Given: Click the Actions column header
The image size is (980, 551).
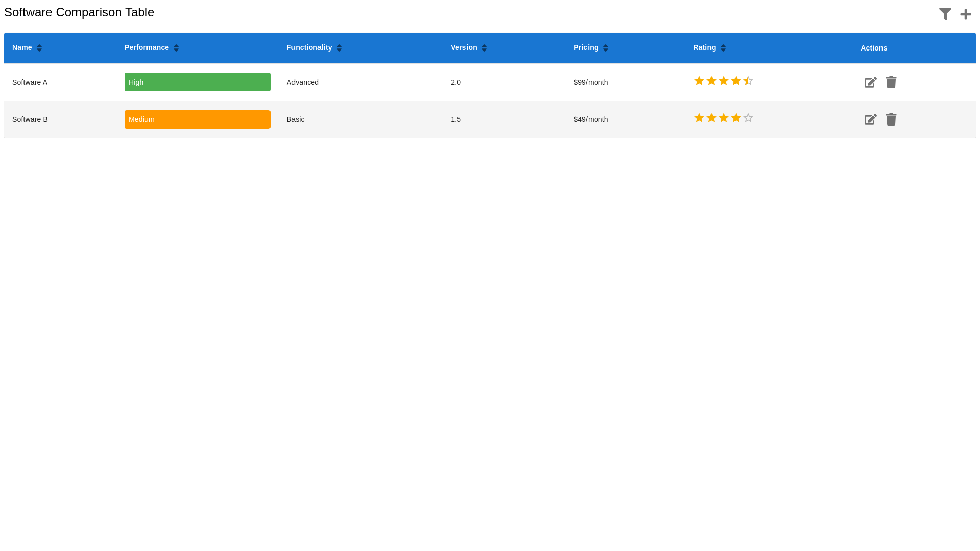Looking at the screenshot, I should 874,48.
